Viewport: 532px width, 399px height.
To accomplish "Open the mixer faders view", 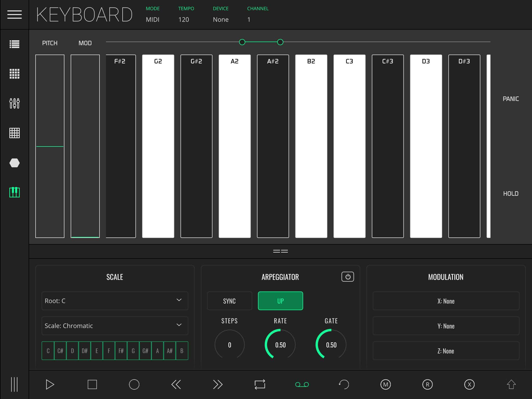I will (x=14, y=103).
